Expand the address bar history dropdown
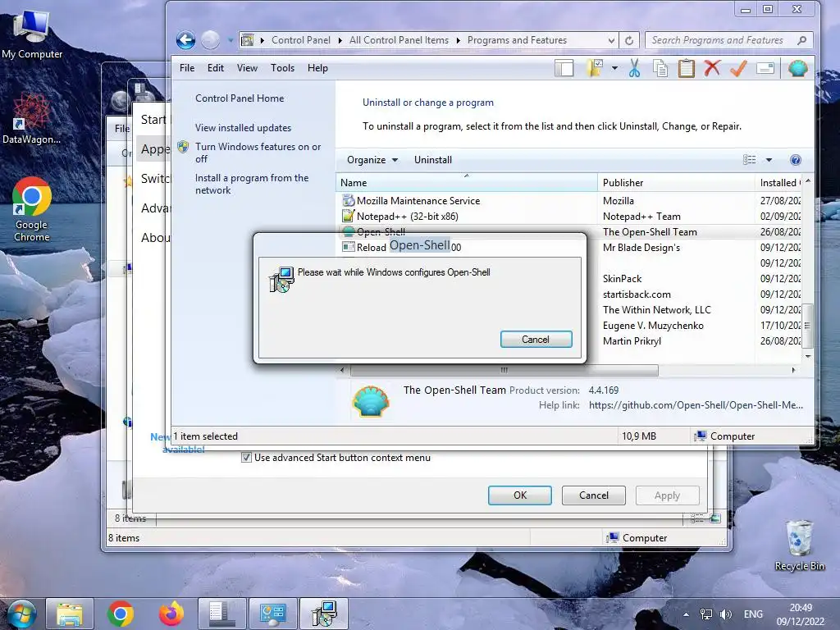Viewport: 840px width, 630px height. pyautogui.click(x=611, y=40)
